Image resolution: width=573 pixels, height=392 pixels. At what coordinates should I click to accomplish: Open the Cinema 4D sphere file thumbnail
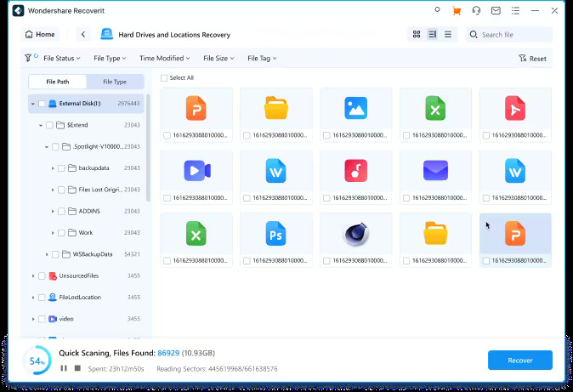click(355, 234)
